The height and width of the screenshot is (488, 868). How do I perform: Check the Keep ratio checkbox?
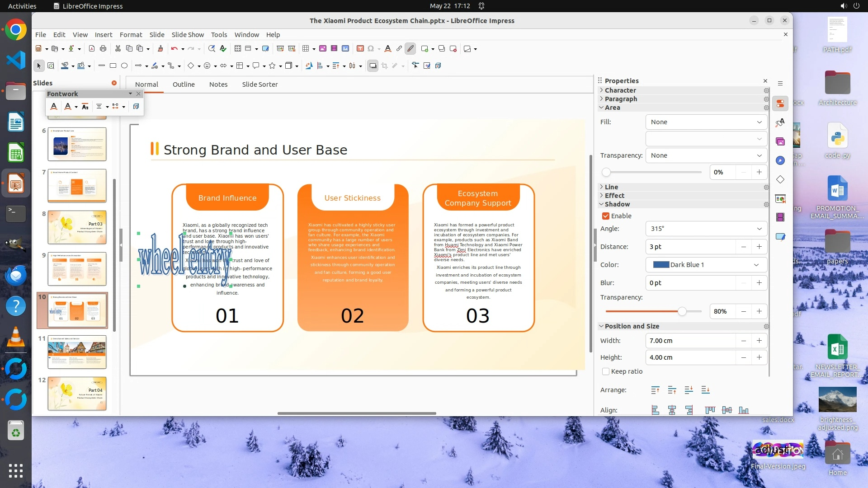606,371
